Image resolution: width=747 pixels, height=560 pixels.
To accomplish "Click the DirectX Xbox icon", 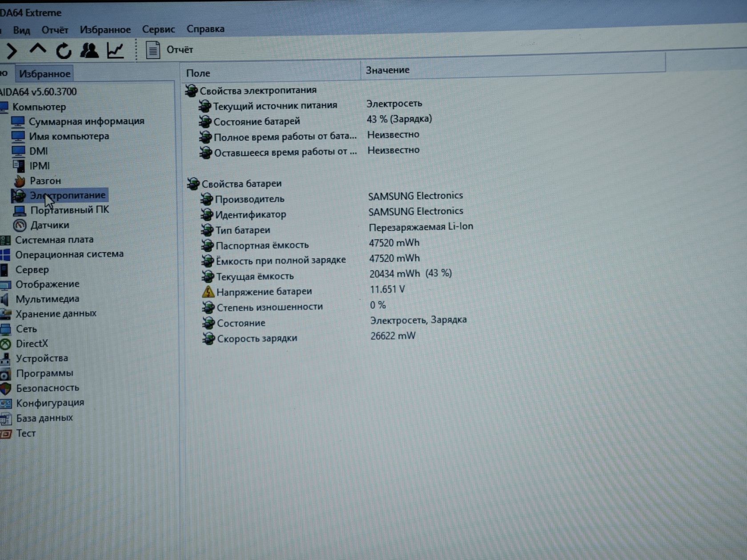I will pyautogui.click(x=5, y=344).
